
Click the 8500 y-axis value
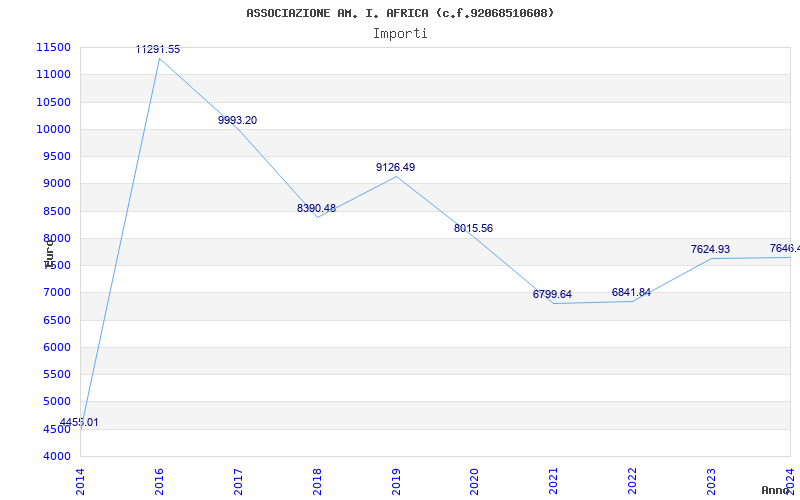(56, 211)
